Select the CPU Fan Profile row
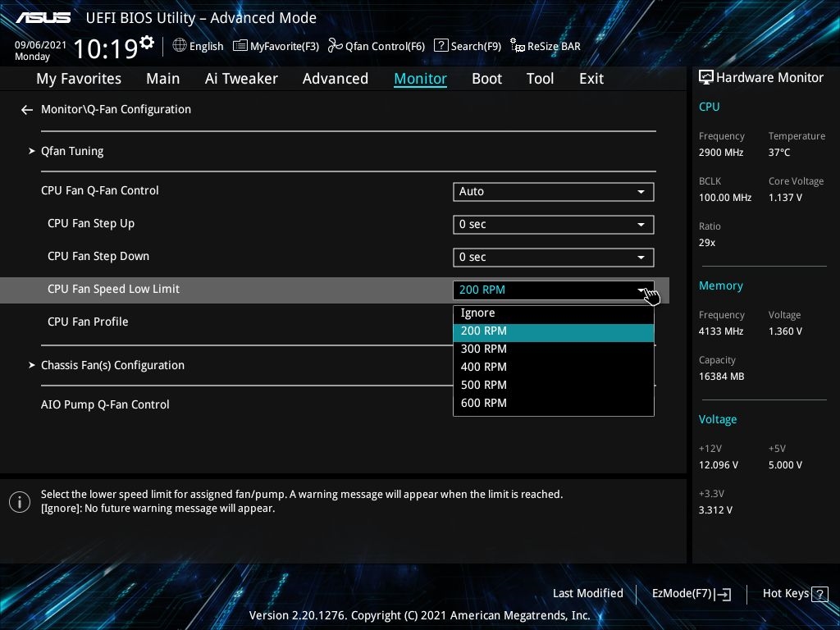 (x=88, y=322)
